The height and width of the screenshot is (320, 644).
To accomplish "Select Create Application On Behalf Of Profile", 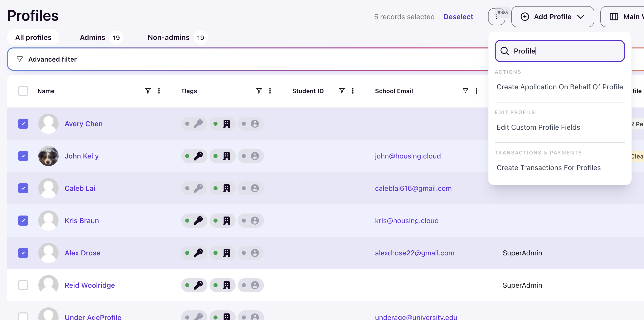I will point(560,87).
